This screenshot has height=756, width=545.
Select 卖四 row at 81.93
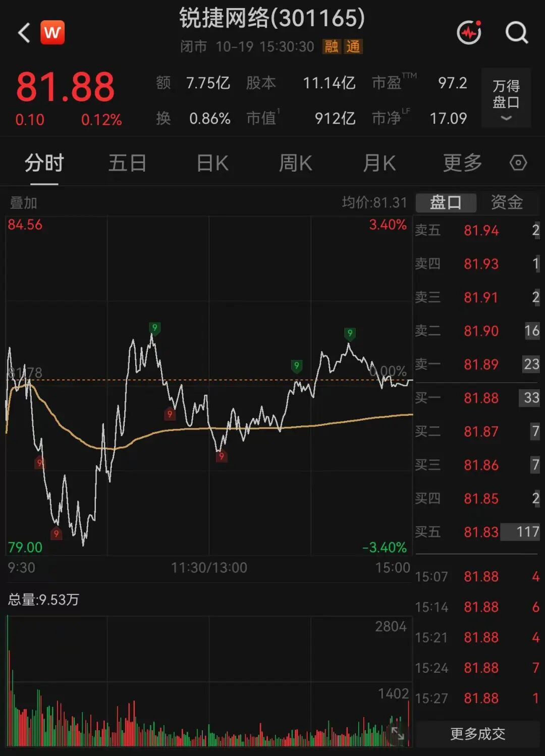(x=477, y=263)
